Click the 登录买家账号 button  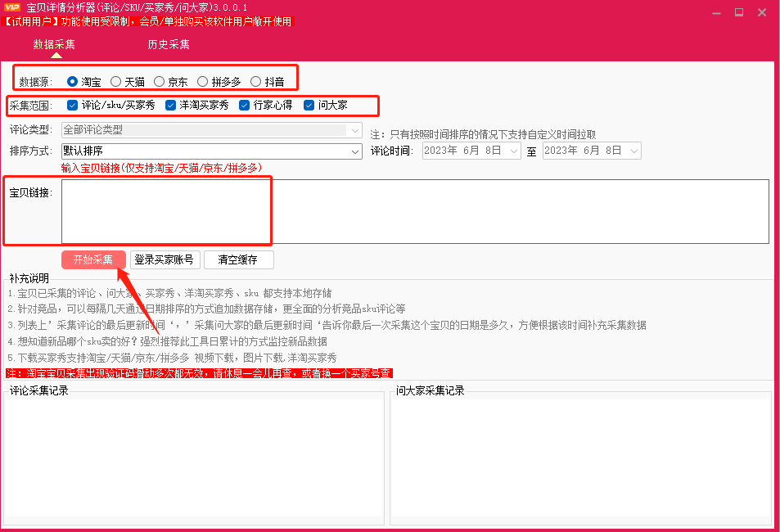(x=165, y=259)
